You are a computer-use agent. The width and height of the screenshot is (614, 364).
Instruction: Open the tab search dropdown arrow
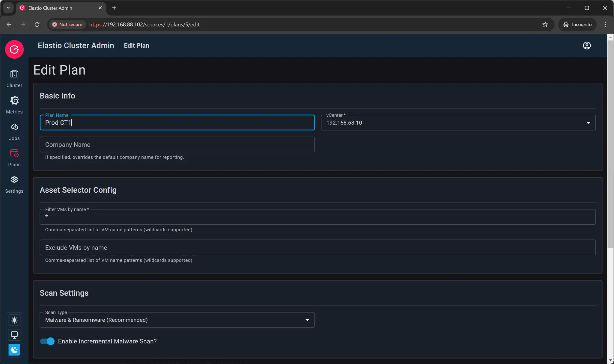(x=8, y=8)
